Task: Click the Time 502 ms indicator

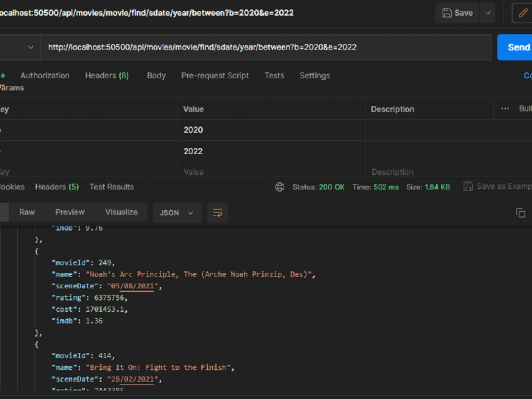Action: coord(375,187)
